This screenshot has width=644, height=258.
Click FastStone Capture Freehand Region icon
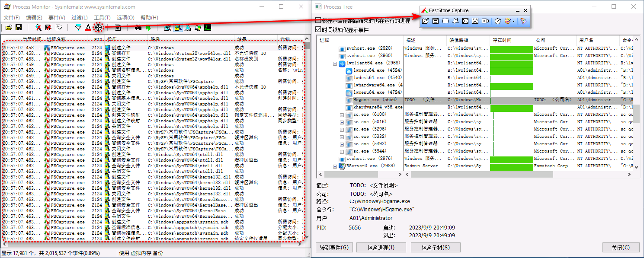455,21
